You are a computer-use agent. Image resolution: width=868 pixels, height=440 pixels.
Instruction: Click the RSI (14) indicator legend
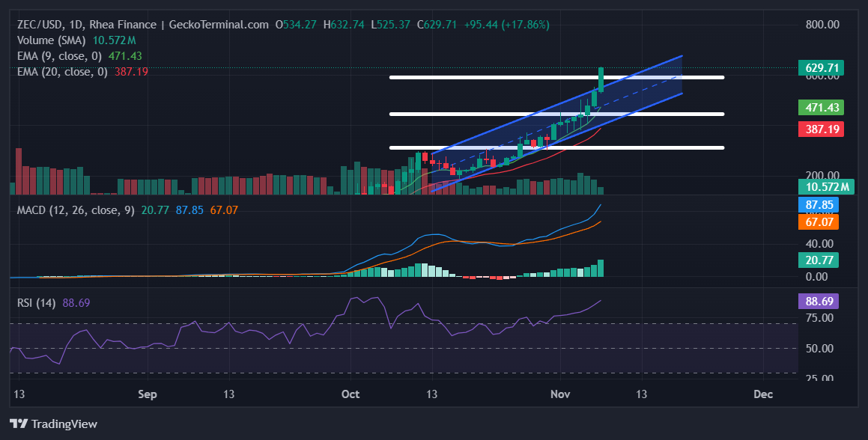pos(37,301)
